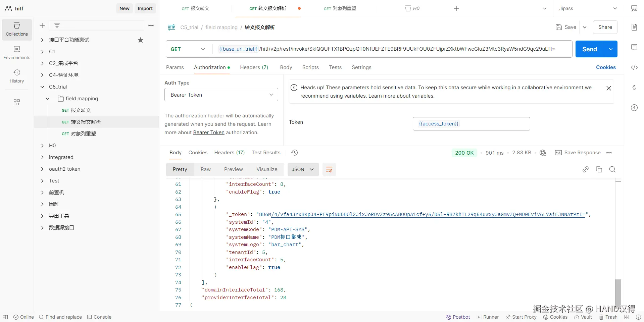Image resolution: width=644 pixels, height=322 pixels.
Task: Open Postbot in the status bar
Action: pos(458,317)
